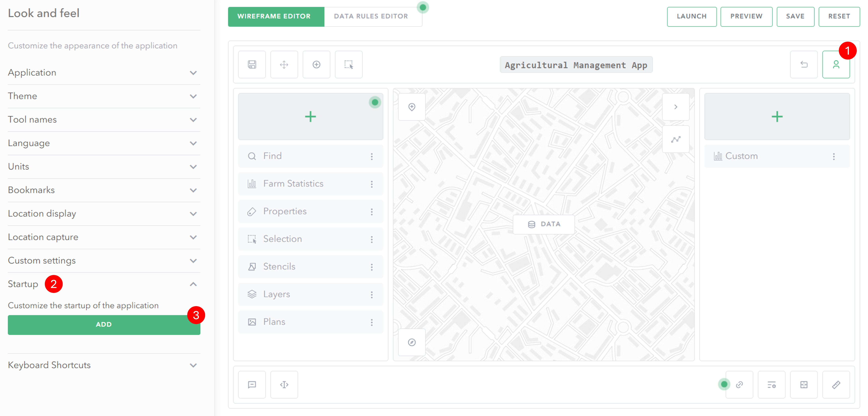Screen dimensions: 868x416
Task: Open options menu for Layers tool
Action: coord(372,294)
